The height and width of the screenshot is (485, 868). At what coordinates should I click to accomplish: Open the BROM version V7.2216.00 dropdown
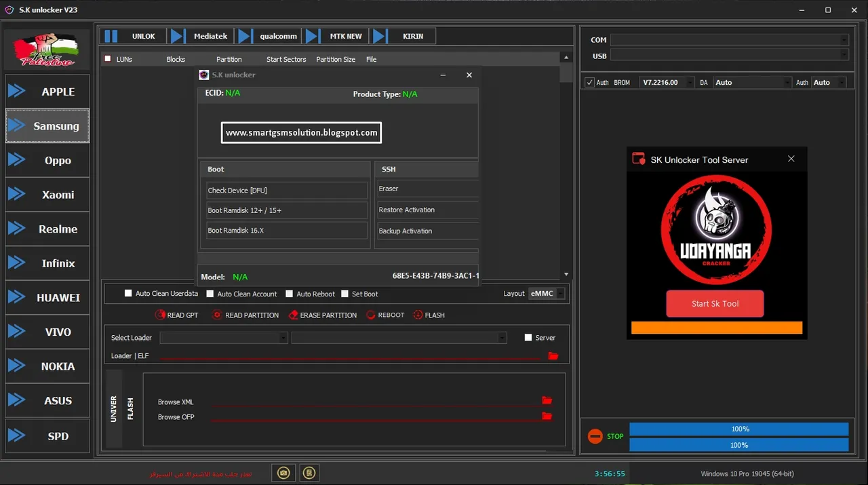click(x=667, y=82)
